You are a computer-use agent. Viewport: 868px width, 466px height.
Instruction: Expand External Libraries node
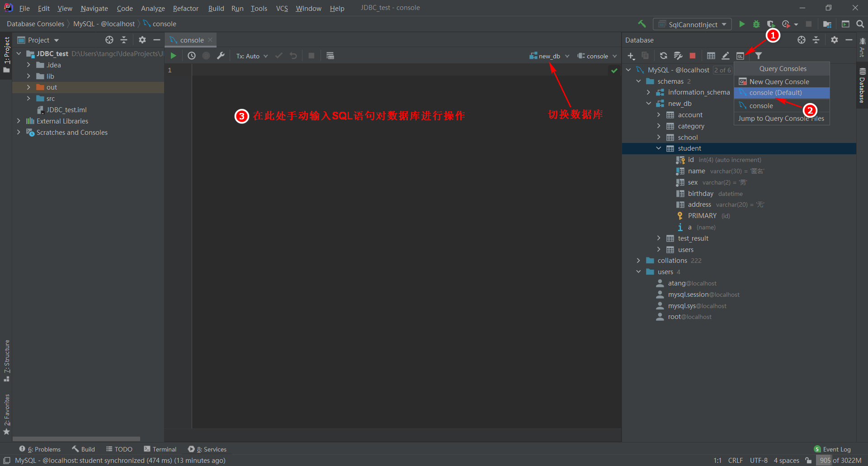tap(19, 121)
